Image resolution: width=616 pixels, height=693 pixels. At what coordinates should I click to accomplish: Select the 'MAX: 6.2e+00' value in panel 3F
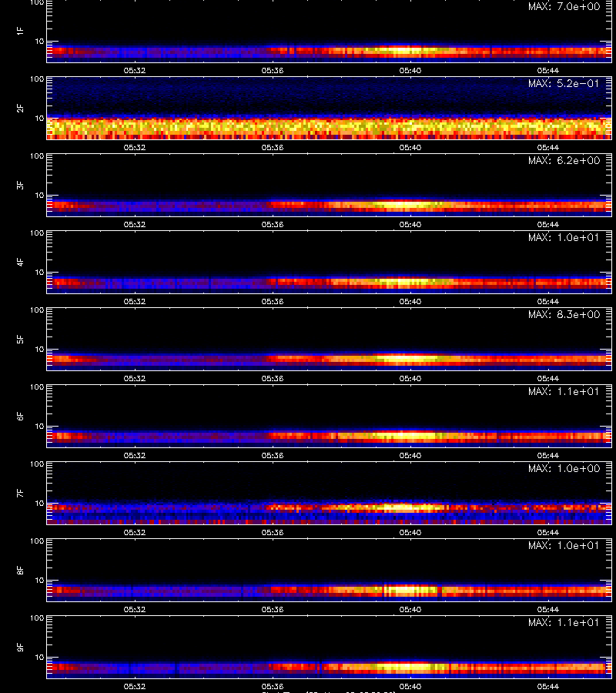564,160
